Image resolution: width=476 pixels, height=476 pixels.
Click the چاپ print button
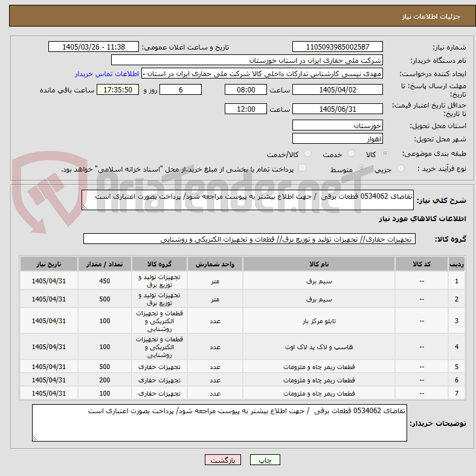pos(265,460)
